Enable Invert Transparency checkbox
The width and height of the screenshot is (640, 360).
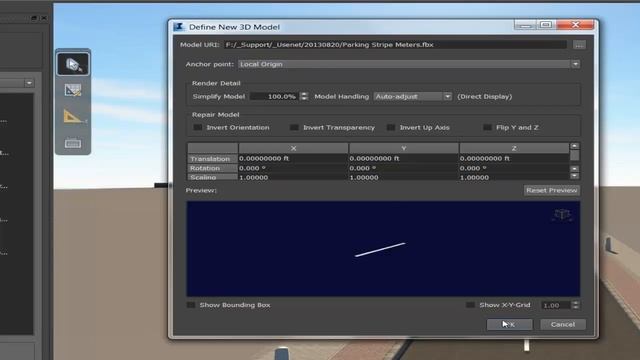coord(294,127)
